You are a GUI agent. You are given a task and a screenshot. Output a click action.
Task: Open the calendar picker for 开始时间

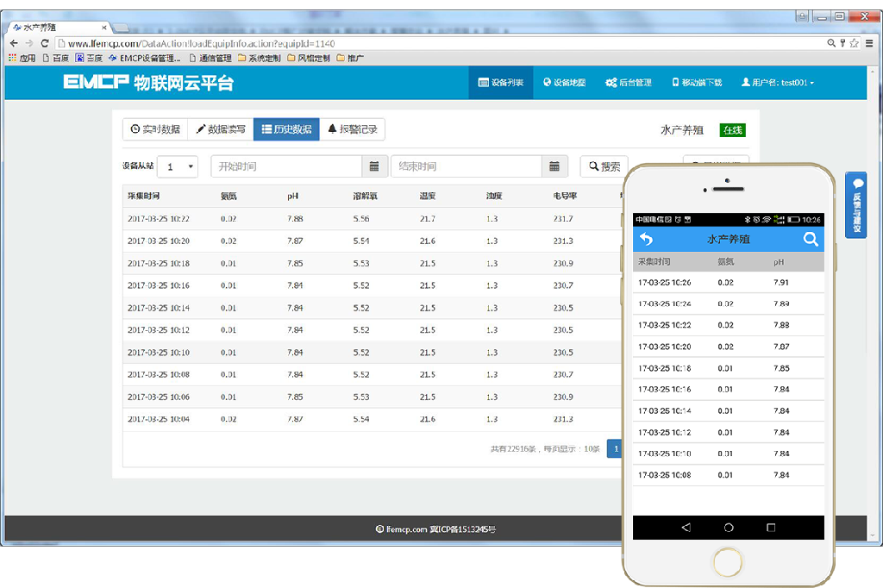click(374, 166)
